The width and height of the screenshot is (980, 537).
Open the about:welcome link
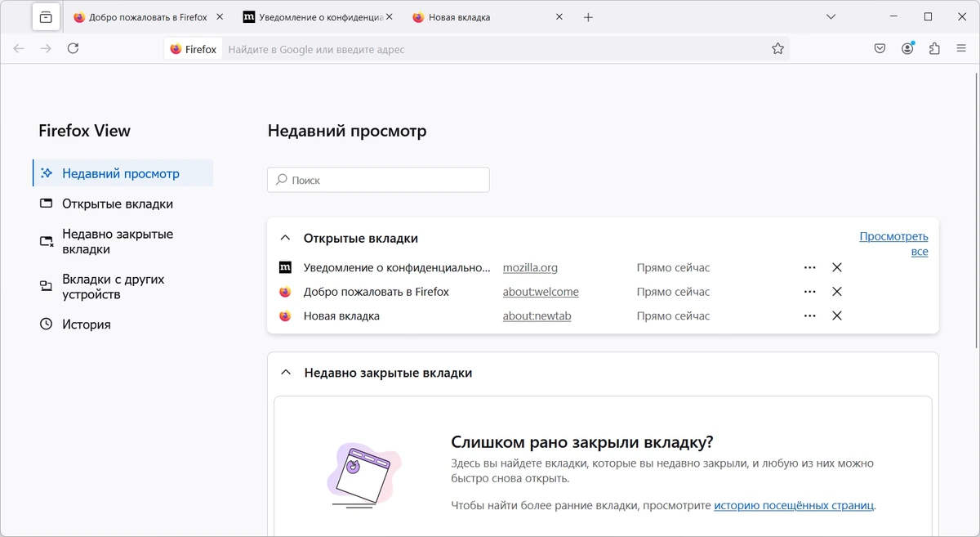(541, 292)
